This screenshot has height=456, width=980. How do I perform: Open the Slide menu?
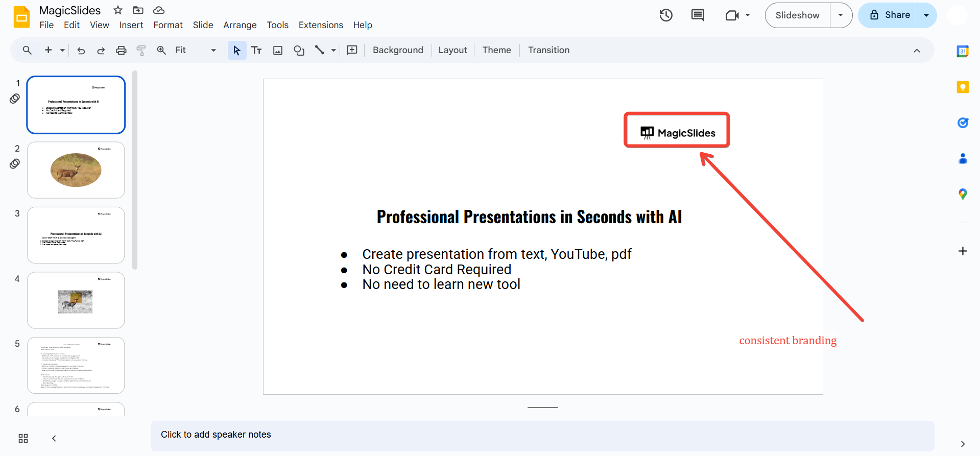[x=203, y=25]
